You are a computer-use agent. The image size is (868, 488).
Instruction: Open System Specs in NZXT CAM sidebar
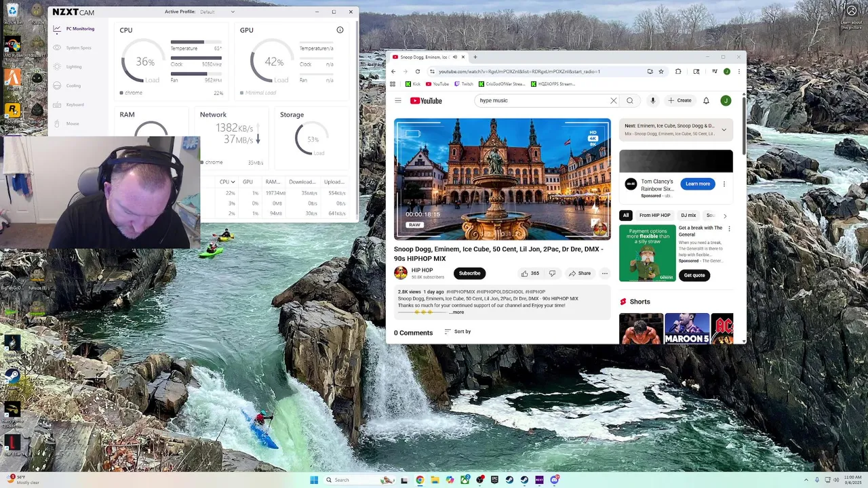73,47
